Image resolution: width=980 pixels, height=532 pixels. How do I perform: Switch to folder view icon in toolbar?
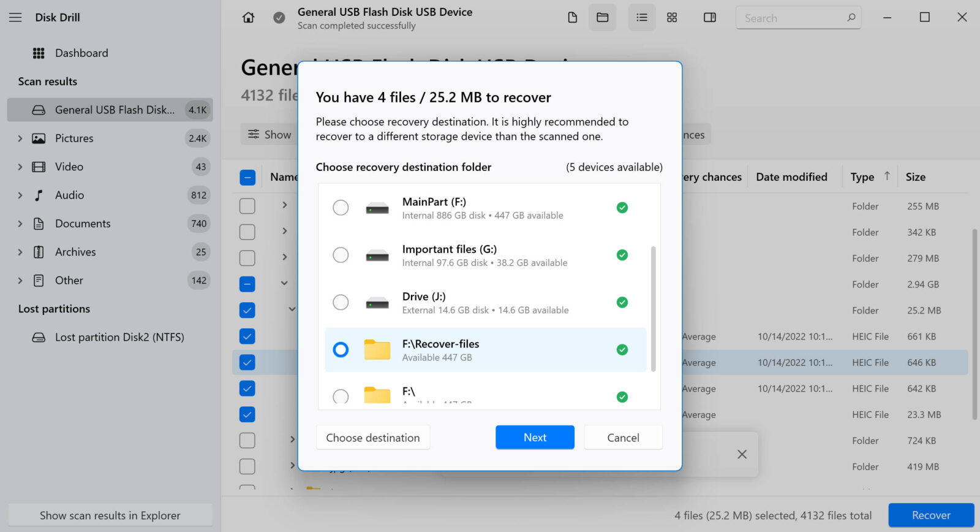click(x=602, y=18)
